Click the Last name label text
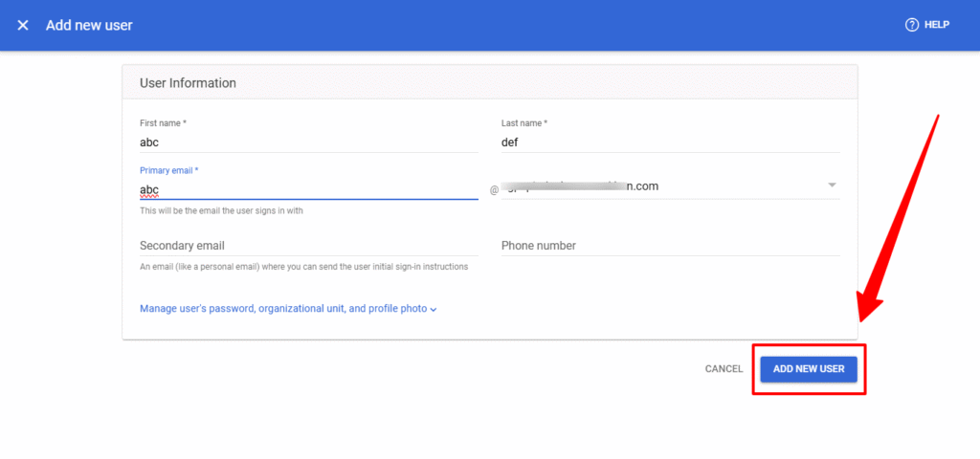This screenshot has height=459, width=980. (524, 123)
